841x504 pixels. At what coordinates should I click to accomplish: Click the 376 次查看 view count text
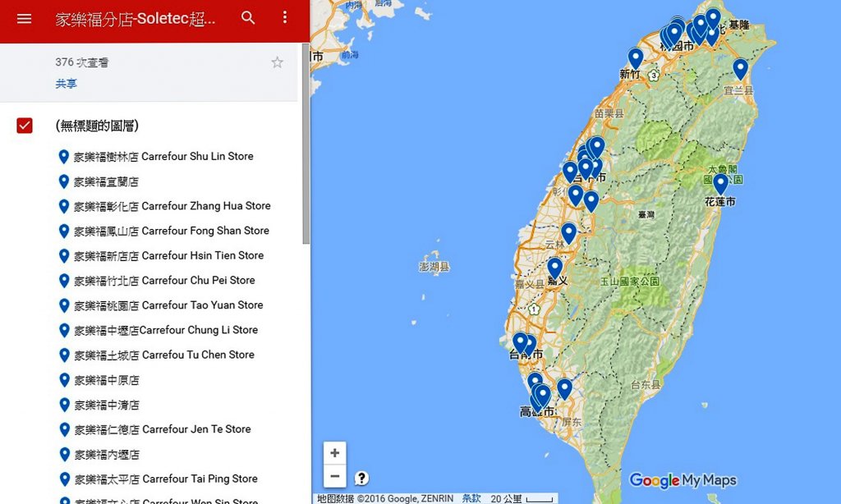[81, 62]
